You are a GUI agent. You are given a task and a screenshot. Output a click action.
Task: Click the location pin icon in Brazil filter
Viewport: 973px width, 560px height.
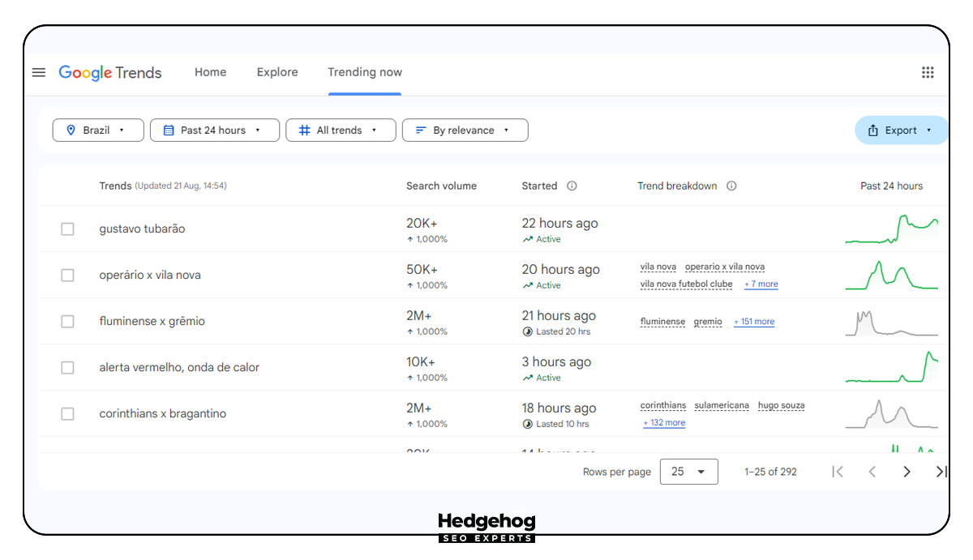click(71, 130)
